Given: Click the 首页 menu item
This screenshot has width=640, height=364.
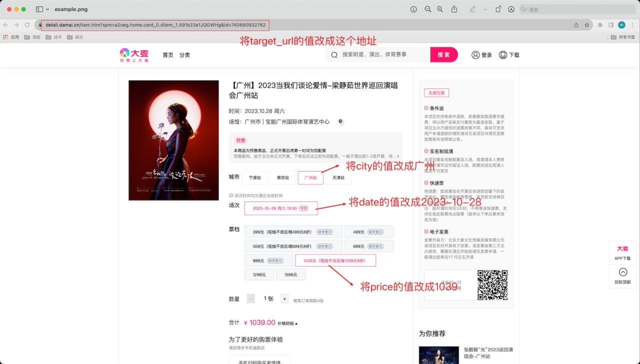Looking at the screenshot, I should click(167, 55).
